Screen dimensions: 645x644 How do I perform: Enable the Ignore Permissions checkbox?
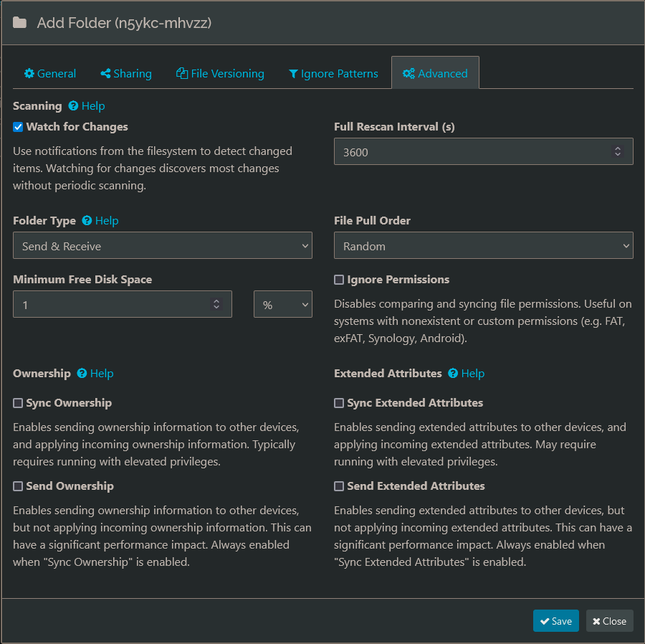point(339,280)
